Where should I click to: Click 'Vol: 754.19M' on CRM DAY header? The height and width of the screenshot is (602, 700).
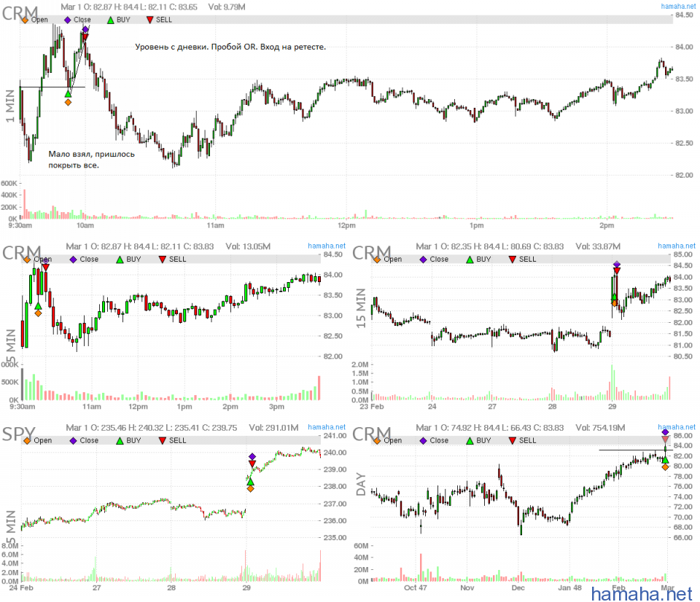[x=600, y=428]
